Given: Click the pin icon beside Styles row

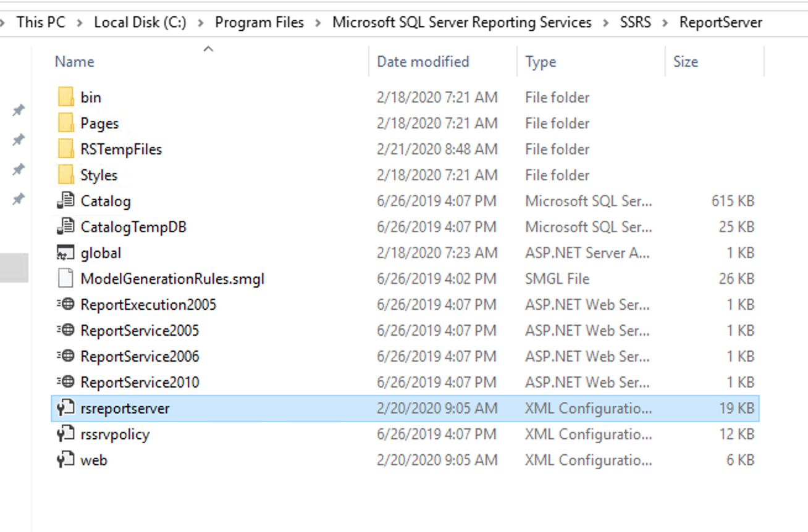Looking at the screenshot, I should click(19, 170).
